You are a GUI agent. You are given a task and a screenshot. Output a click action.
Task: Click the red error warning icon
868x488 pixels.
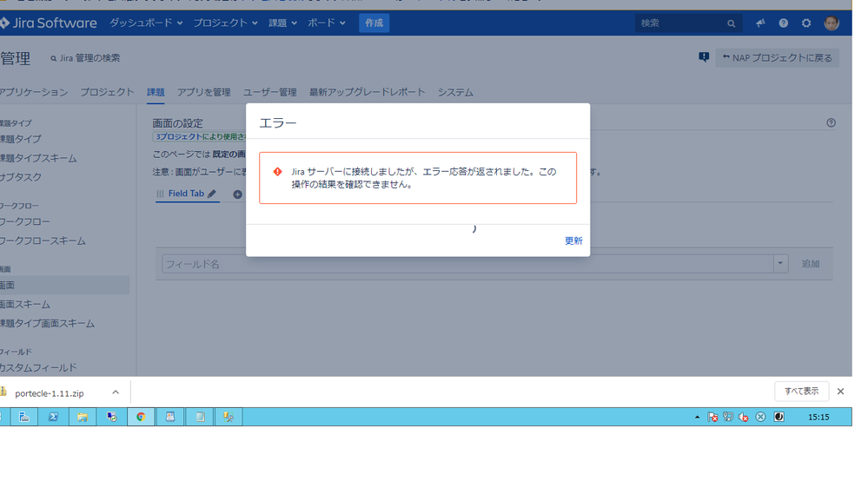pos(278,172)
